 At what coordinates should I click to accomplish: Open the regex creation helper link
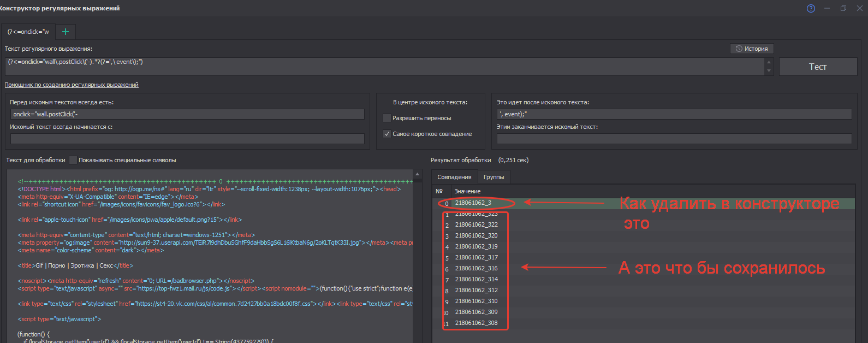pyautogui.click(x=72, y=85)
